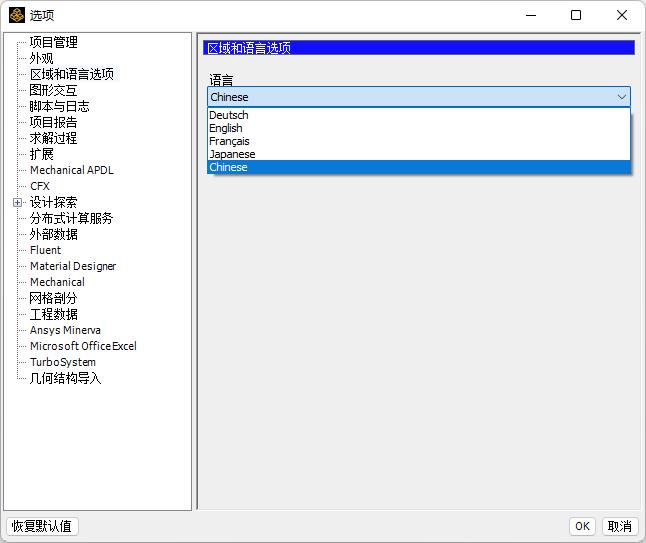Maximize the 选项 dialog window
646x543 pixels.
576,15
